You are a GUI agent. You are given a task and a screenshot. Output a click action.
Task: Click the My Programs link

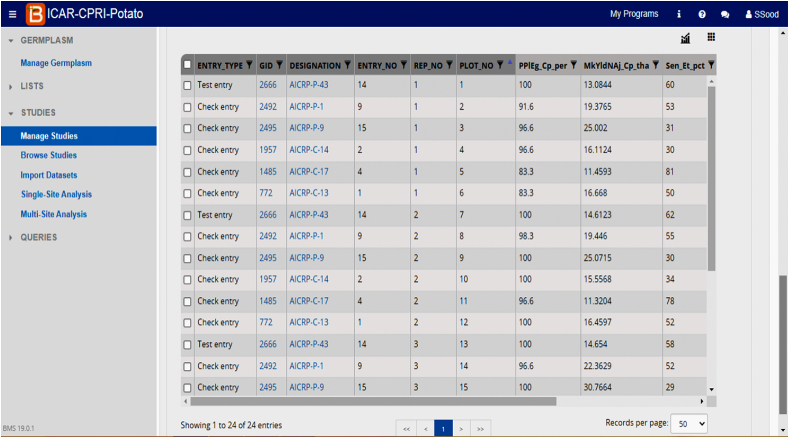pyautogui.click(x=634, y=14)
